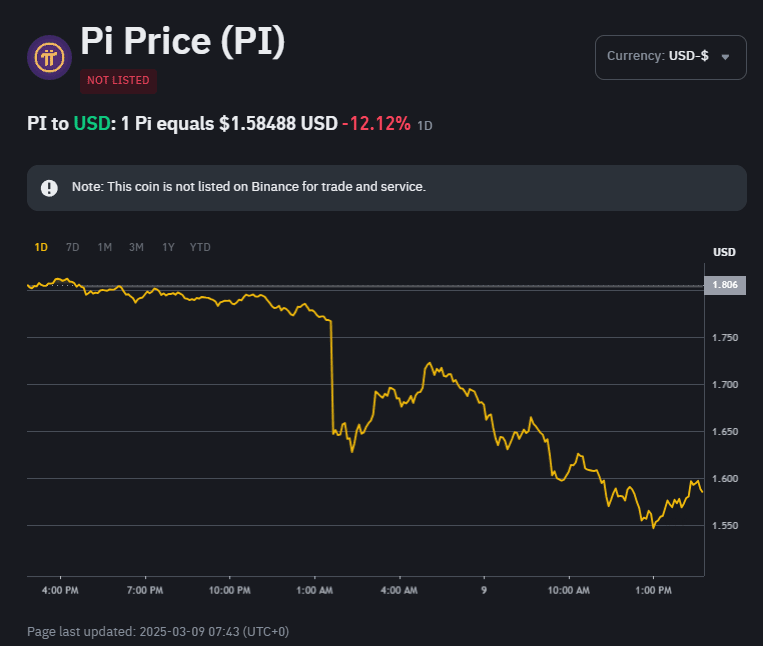
Task: Click the 1D label beside percentage change
Action: pyautogui.click(x=425, y=126)
